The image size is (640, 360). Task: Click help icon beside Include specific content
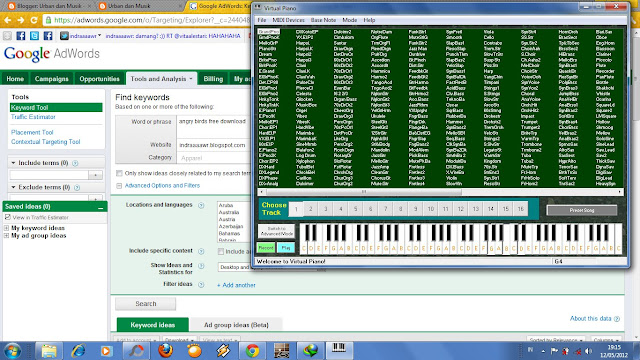(201, 251)
